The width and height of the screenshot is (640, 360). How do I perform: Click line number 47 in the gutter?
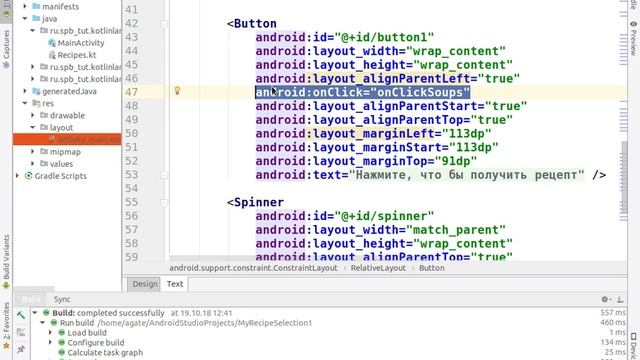131,92
